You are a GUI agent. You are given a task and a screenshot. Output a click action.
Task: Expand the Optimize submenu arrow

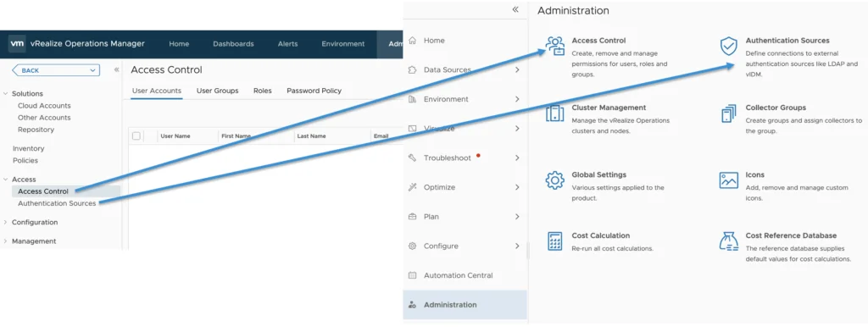[517, 187]
